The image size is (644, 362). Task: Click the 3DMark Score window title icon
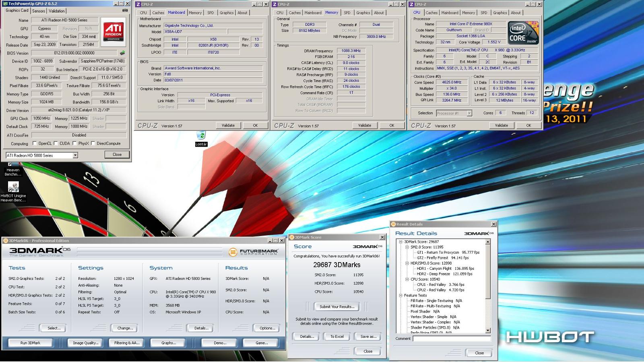[292, 237]
